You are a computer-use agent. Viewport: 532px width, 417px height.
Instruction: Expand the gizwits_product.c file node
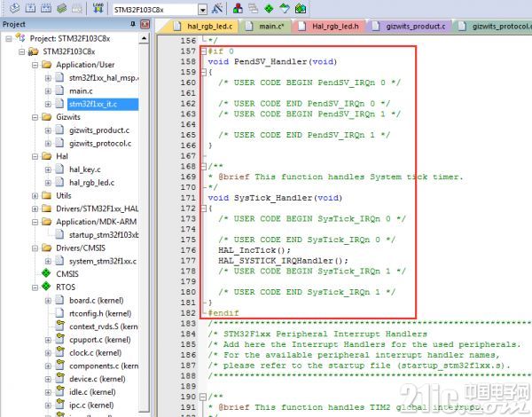point(48,130)
